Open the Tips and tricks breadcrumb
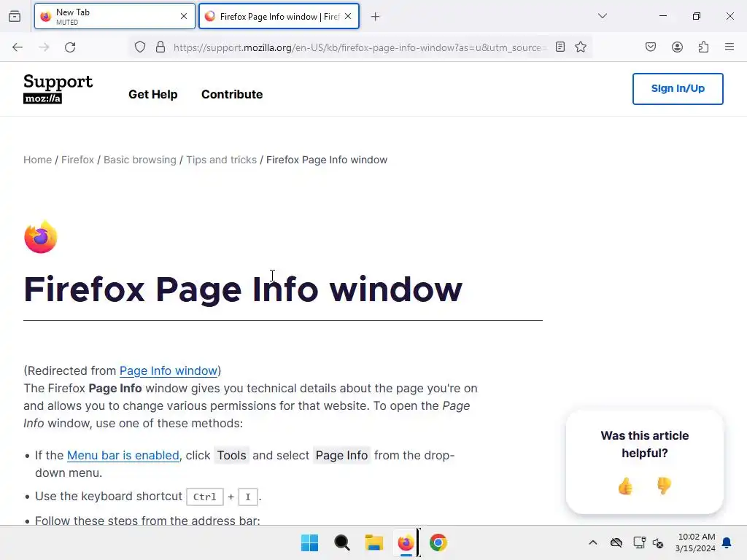The image size is (747, 560). click(x=222, y=160)
